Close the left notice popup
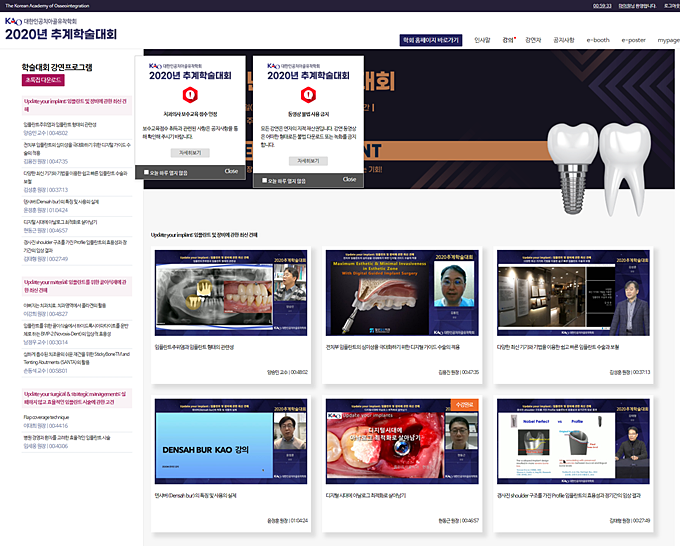This screenshot has width=680, height=546. 231,171
